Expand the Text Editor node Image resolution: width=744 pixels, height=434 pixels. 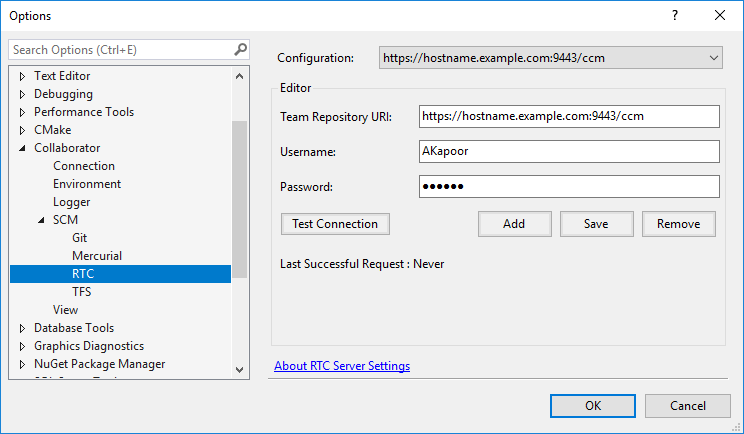[23, 76]
